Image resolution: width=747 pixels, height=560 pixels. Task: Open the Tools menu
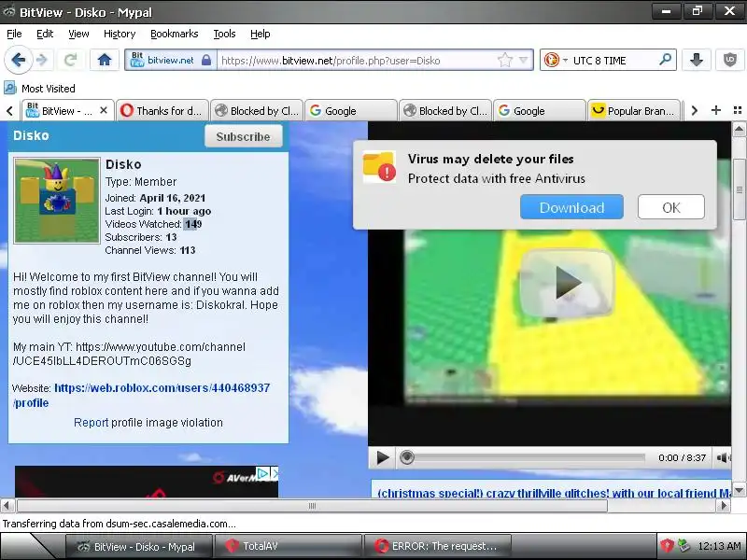(x=224, y=34)
